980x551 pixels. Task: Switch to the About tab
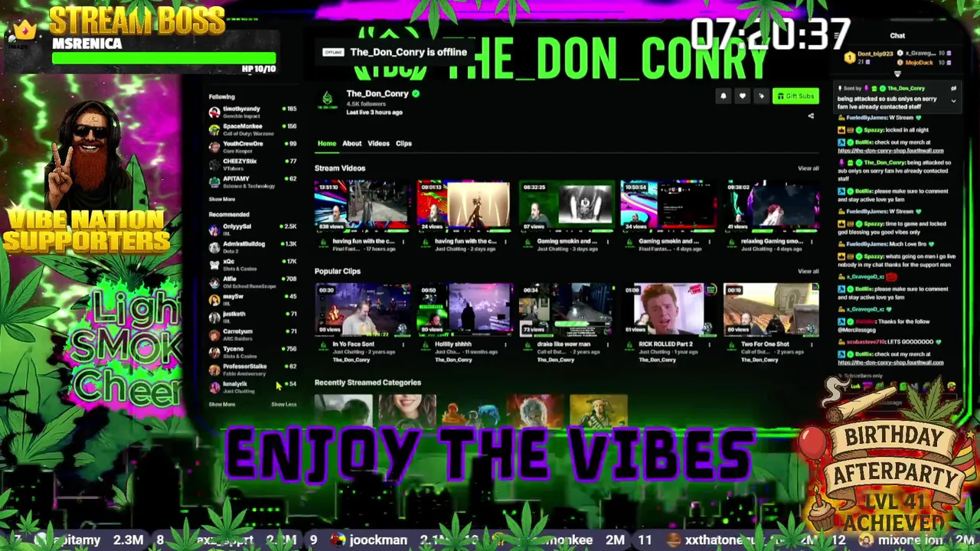pos(351,144)
